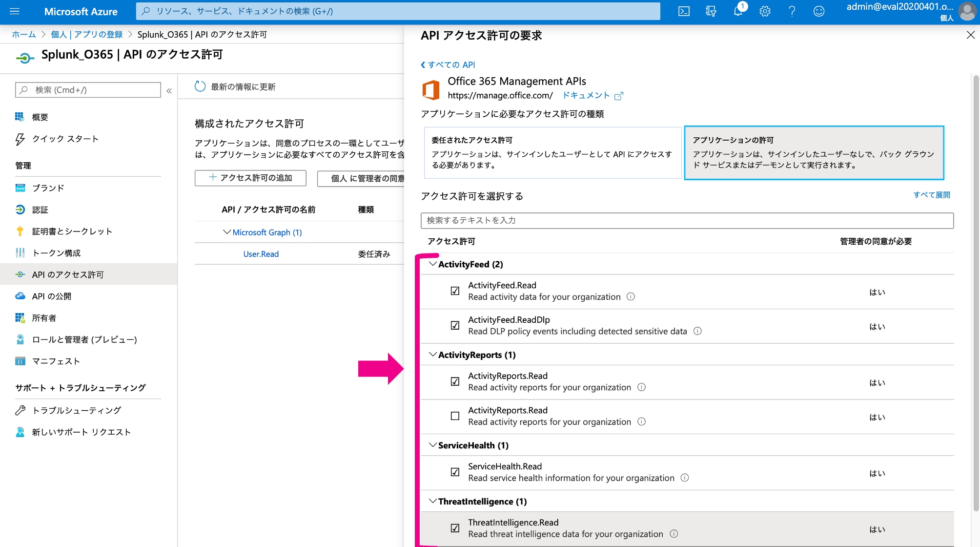Screen dimensions: 980x547
Task: Click すべて展開 to expand all
Action: pyautogui.click(x=931, y=195)
